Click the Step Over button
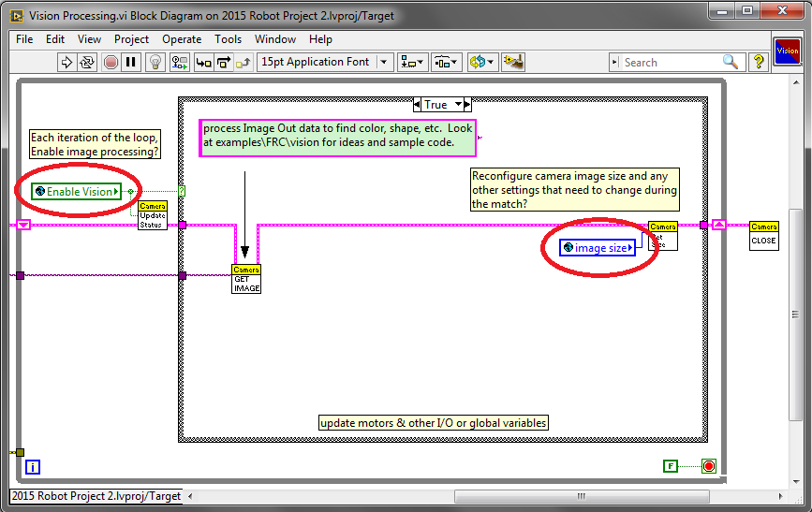 pos(224,62)
